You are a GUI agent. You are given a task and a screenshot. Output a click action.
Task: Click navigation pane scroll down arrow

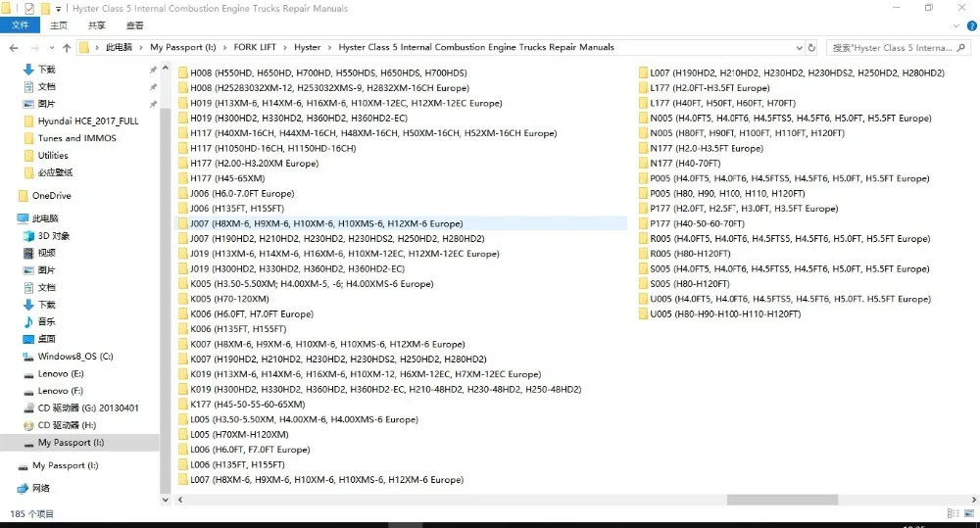165,500
